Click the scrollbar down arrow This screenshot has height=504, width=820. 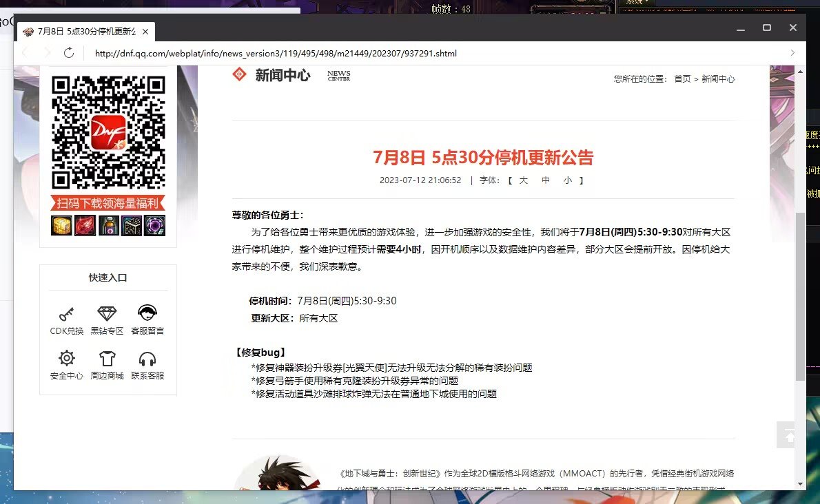coord(800,484)
